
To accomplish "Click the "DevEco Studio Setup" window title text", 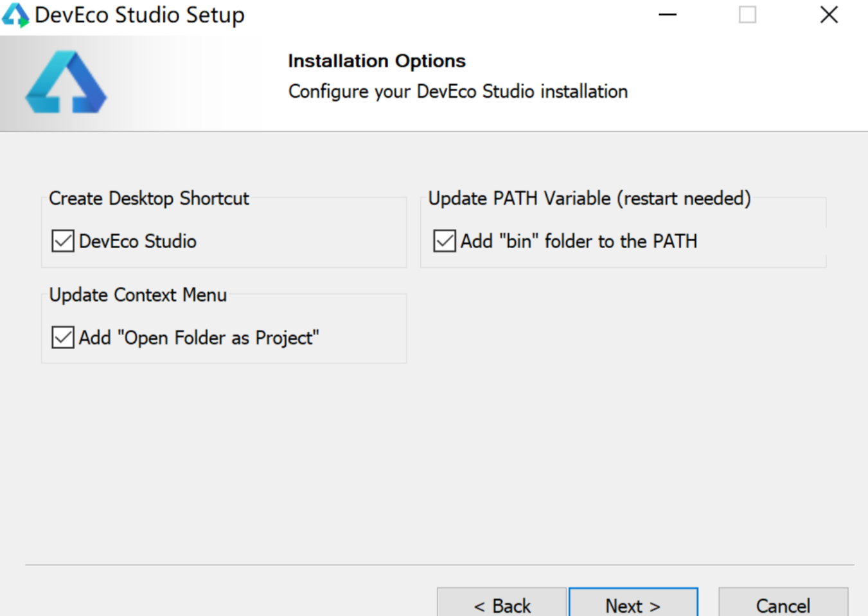I will coord(139,15).
